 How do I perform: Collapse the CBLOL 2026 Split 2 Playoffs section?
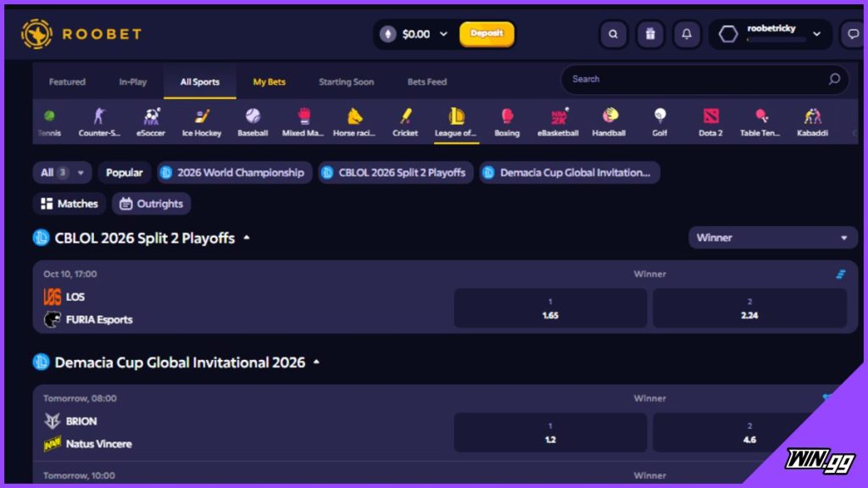pyautogui.click(x=247, y=238)
